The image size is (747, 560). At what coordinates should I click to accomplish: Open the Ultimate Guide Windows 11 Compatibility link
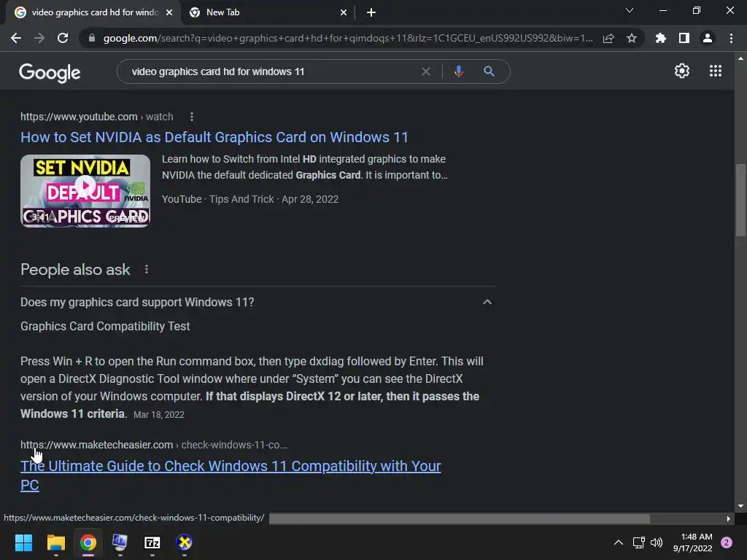[x=231, y=475]
